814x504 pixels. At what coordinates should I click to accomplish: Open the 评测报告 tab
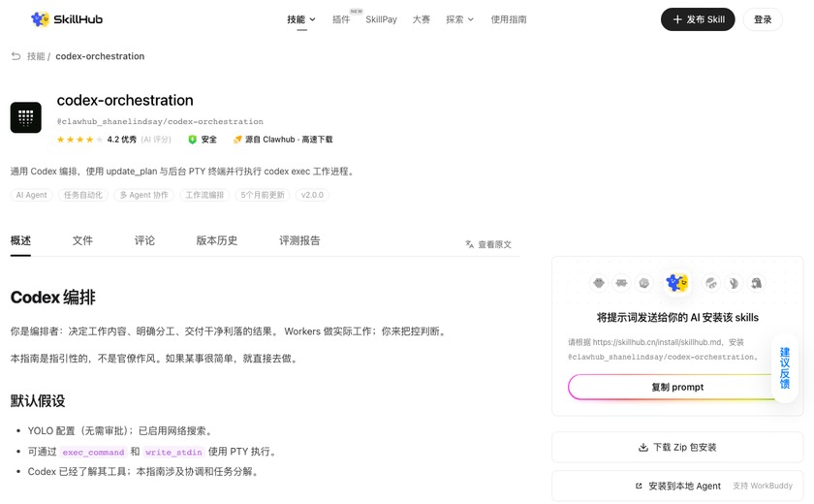coord(299,240)
